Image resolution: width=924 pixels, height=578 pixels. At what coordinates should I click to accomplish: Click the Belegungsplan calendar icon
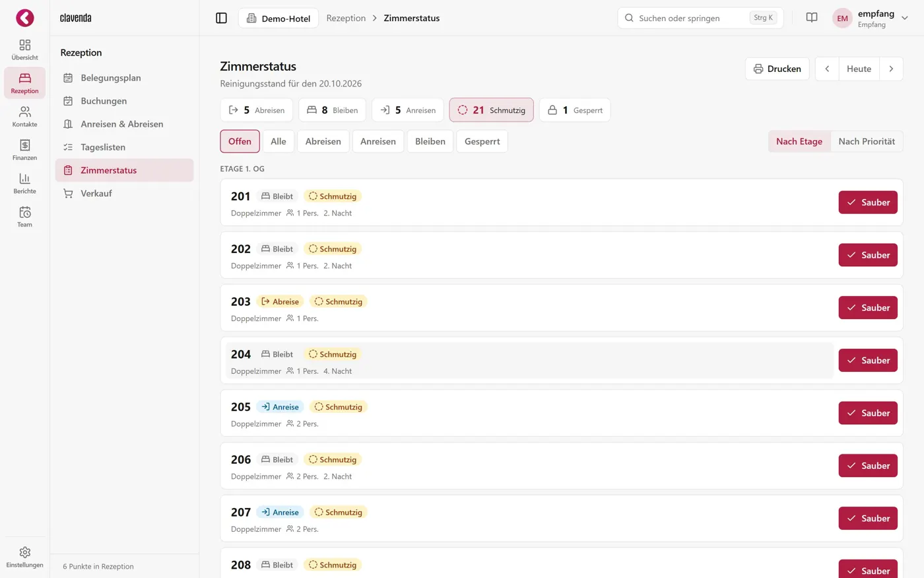coord(68,78)
